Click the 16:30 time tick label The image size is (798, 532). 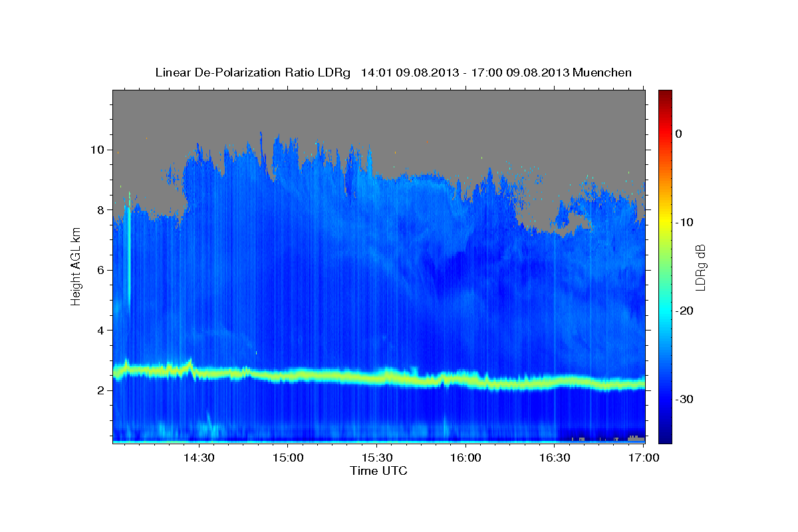coord(555,458)
